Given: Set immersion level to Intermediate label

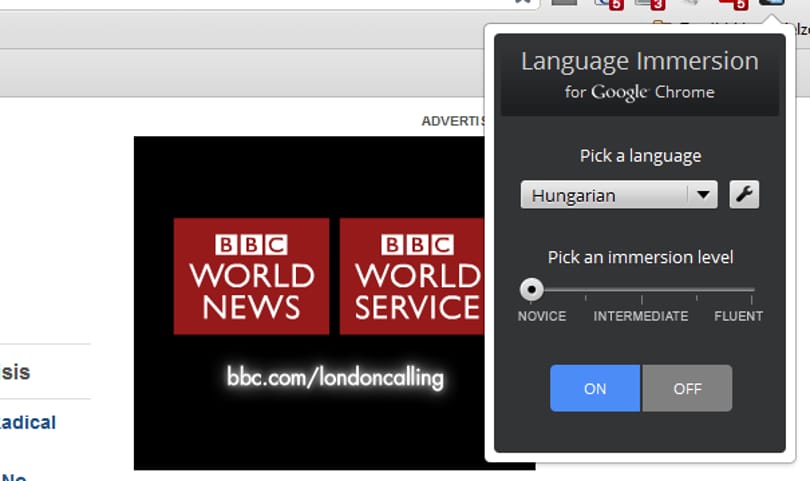Looking at the screenshot, I should coord(641,316).
